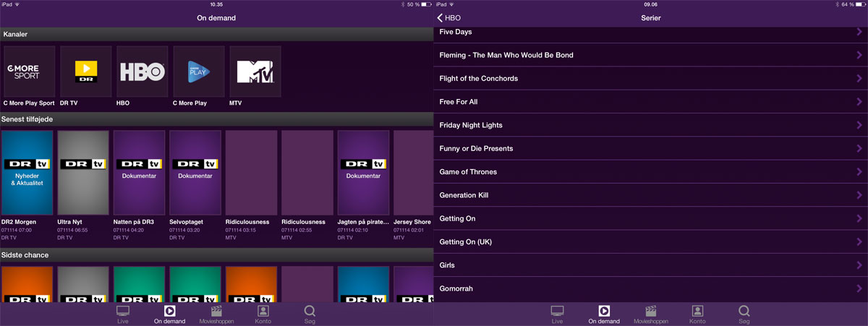Select Girls series title
Viewport: 868px width, 326px height.
(x=447, y=265)
